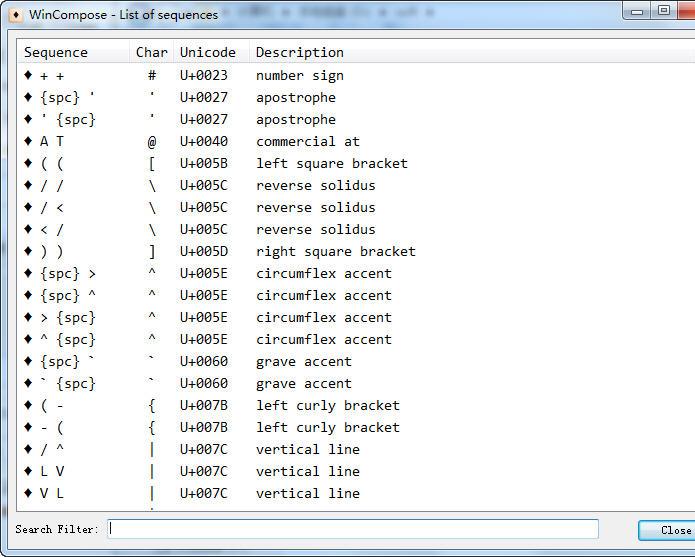The width and height of the screenshot is (695, 557).
Task: Click the compose diamond icon in ') )' row
Action: click(28, 251)
